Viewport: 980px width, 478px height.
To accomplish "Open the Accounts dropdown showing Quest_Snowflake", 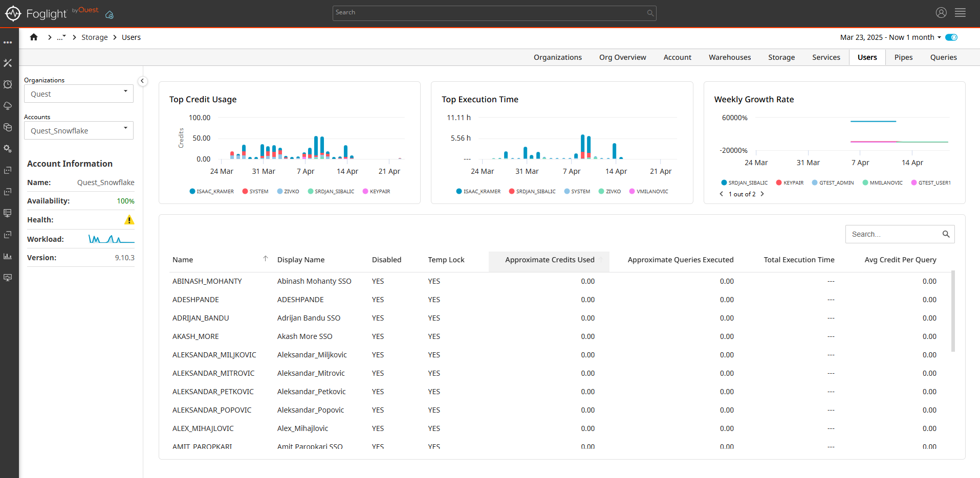I will (x=79, y=130).
